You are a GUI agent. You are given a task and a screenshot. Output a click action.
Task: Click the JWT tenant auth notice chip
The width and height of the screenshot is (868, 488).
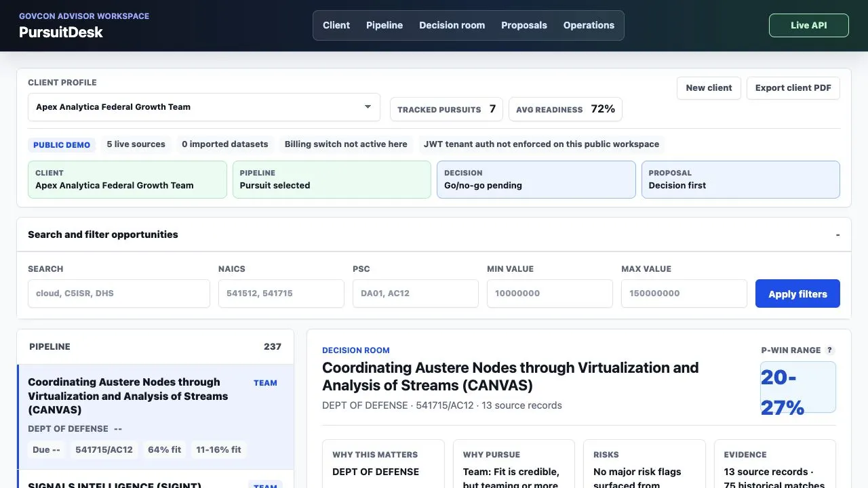[542, 144]
